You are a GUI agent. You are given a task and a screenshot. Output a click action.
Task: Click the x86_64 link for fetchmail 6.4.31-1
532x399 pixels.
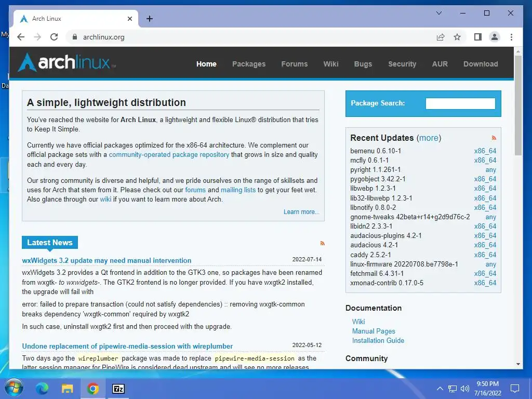pos(485,273)
